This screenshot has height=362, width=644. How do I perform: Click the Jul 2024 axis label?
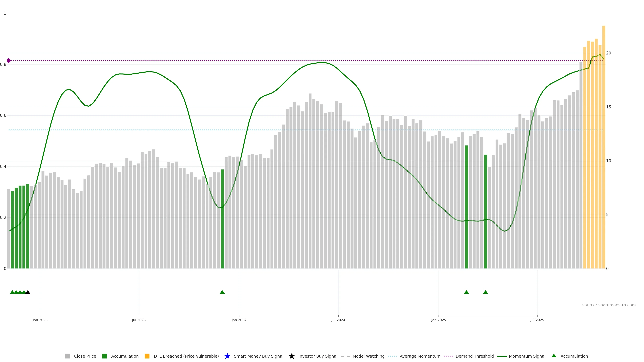coord(338,320)
